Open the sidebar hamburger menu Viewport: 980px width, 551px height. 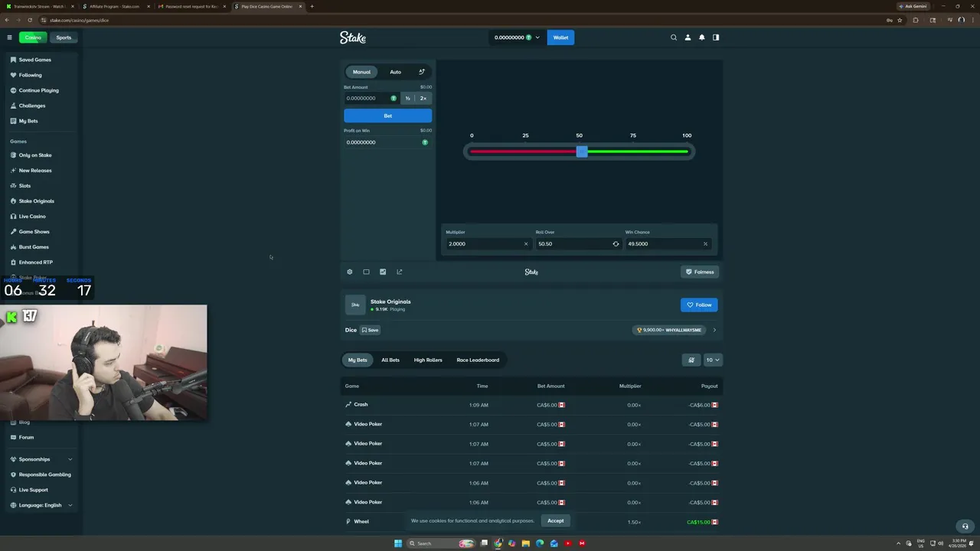click(x=9, y=37)
